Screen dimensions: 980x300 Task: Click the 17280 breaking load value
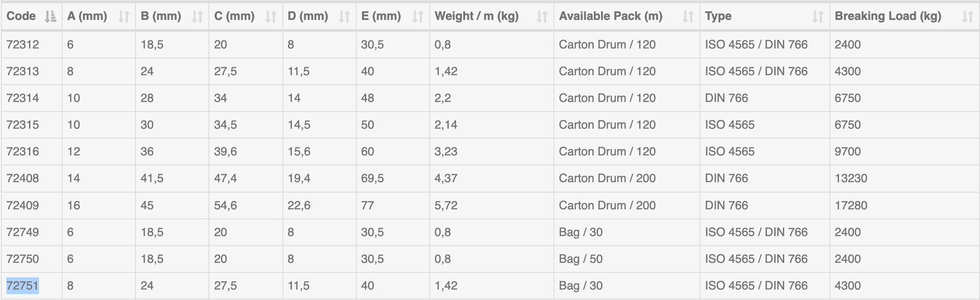tap(851, 205)
